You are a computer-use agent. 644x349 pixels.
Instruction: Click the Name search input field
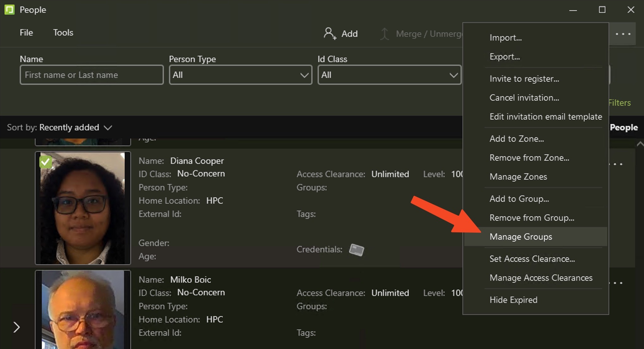click(91, 75)
